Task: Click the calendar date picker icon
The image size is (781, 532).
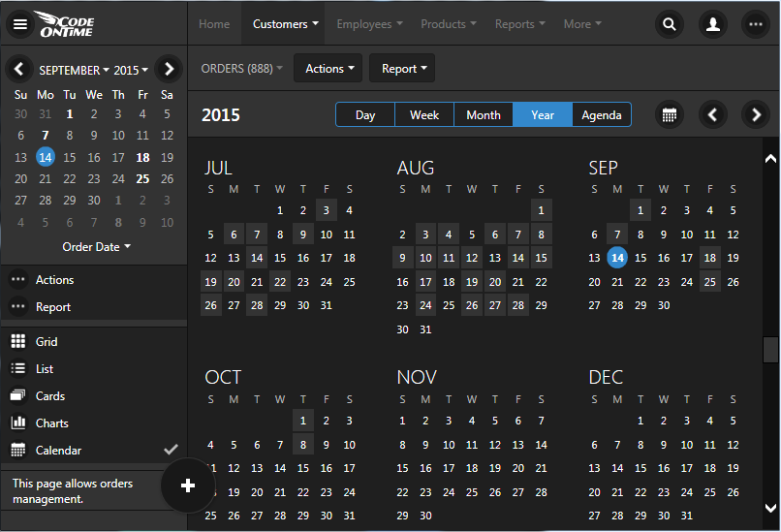Action: (x=669, y=114)
